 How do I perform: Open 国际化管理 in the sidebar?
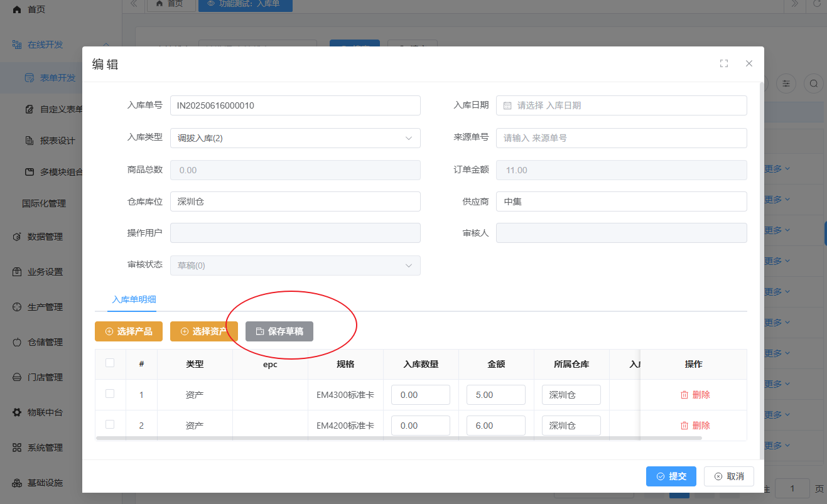[44, 203]
